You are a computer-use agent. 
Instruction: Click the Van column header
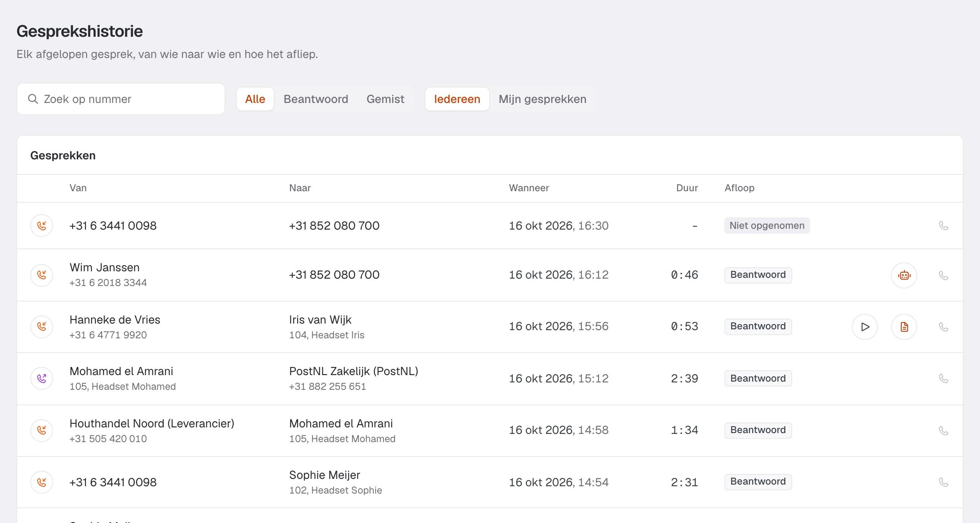click(x=78, y=188)
